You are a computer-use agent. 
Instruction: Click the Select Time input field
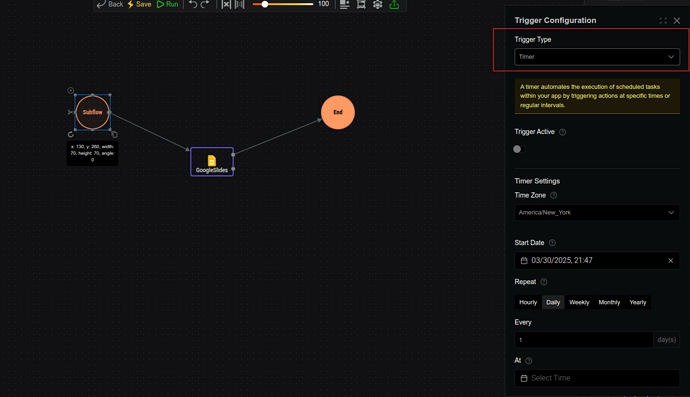click(597, 378)
